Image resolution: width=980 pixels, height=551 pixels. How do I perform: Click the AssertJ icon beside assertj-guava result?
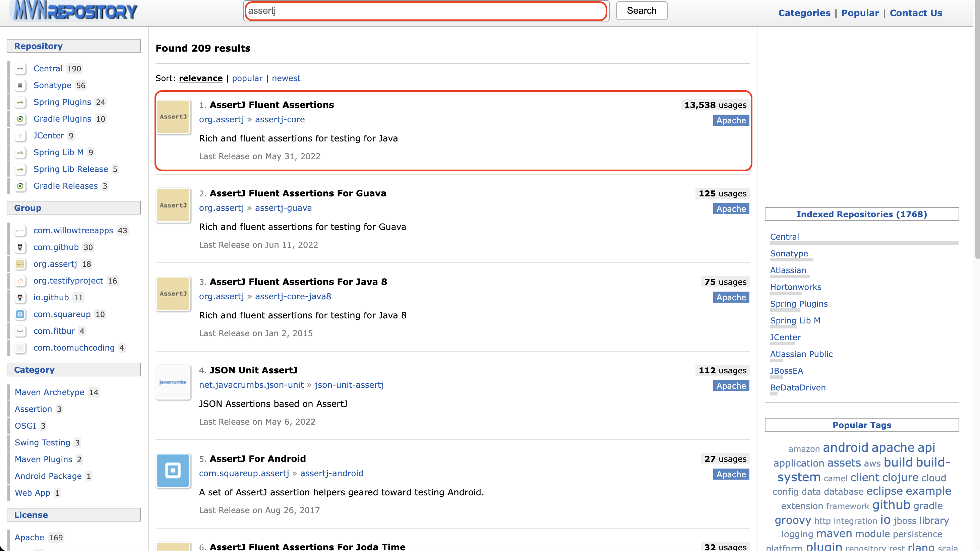coord(173,205)
